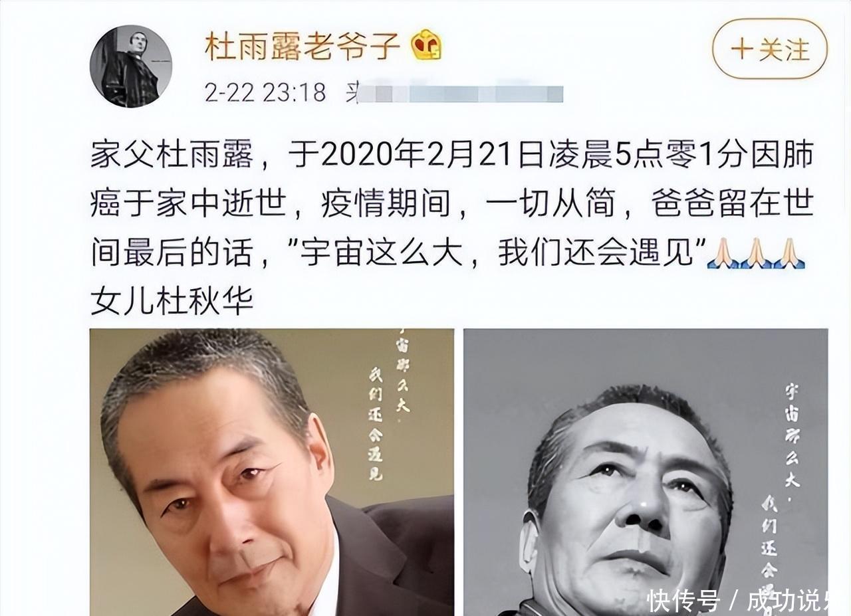Screen dimensions: 851x616
Task: Click the quoted text 宇宙这么大，我们还会遇见
Action: click(503, 254)
